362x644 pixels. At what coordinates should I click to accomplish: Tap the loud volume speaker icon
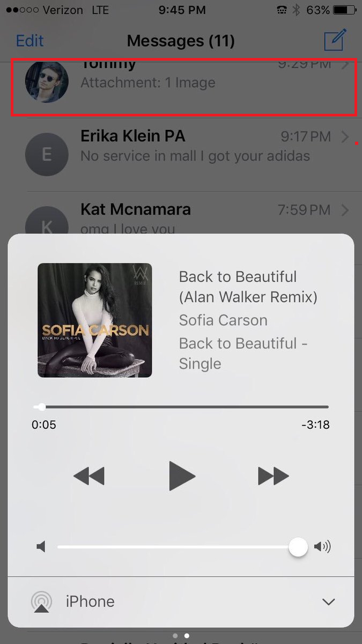322,547
